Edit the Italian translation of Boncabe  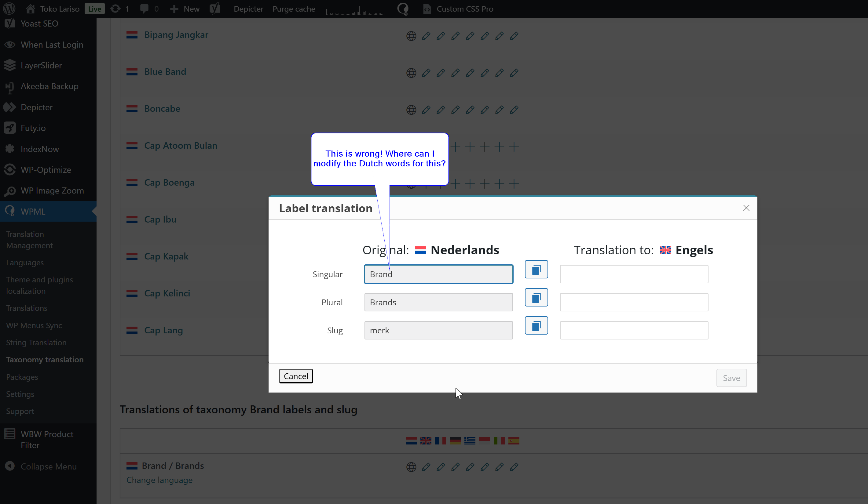(499, 110)
